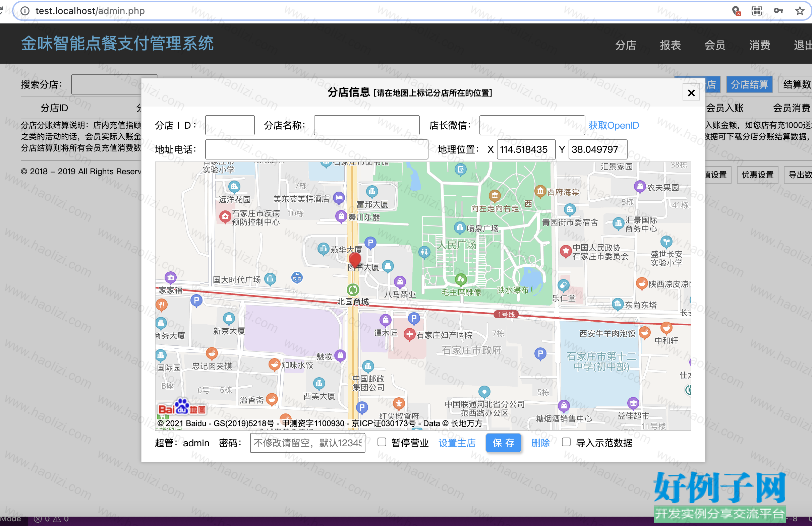Click the 北国商城 green subway icon

353,290
